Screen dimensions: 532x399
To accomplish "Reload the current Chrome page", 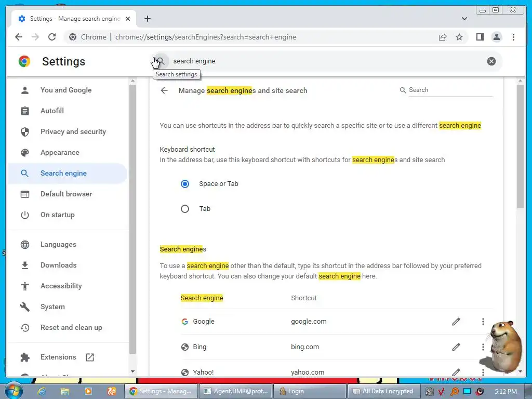I will point(52,37).
